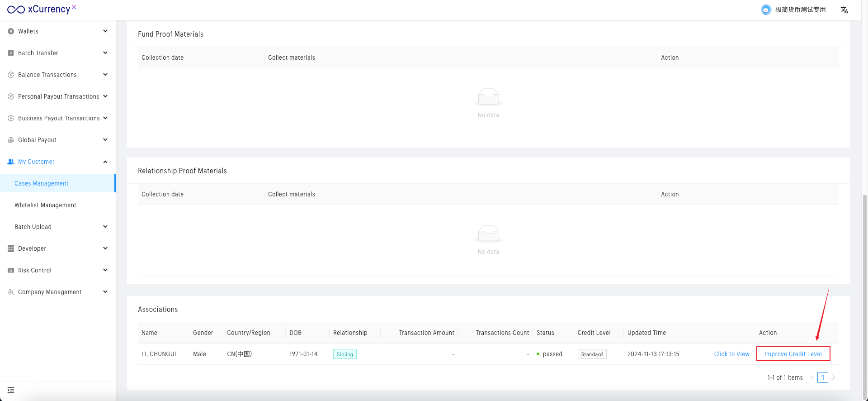
Task: Click Relationship Proof Collect materials header
Action: (x=292, y=194)
